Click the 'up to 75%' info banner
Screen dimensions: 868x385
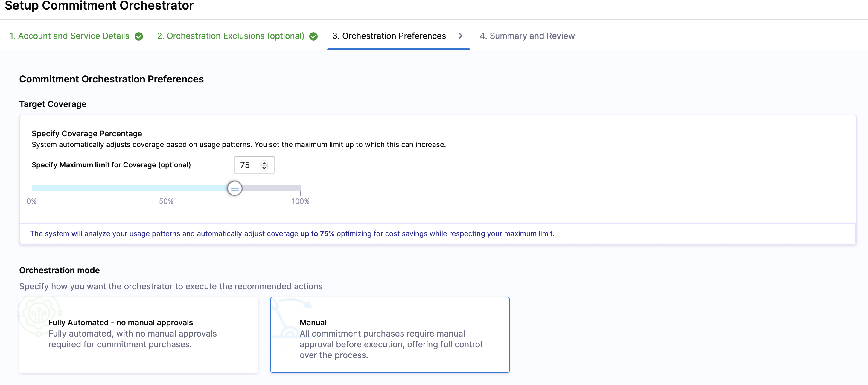coord(292,234)
